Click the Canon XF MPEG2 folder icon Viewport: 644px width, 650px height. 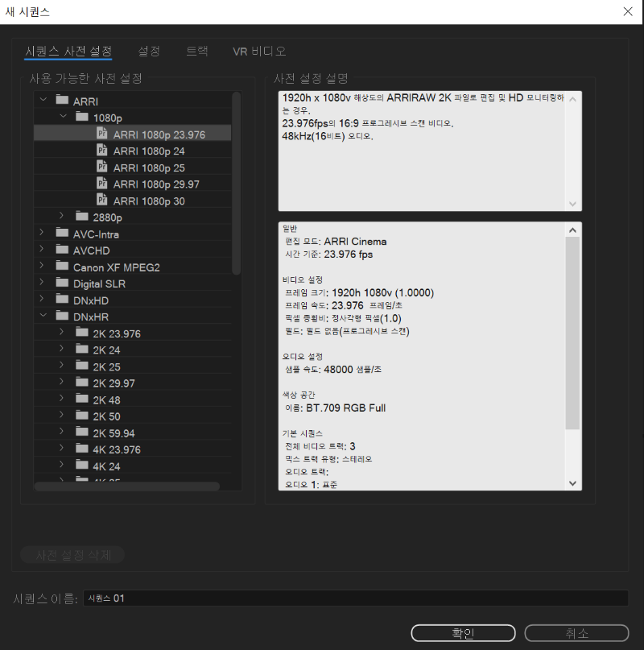coord(62,266)
